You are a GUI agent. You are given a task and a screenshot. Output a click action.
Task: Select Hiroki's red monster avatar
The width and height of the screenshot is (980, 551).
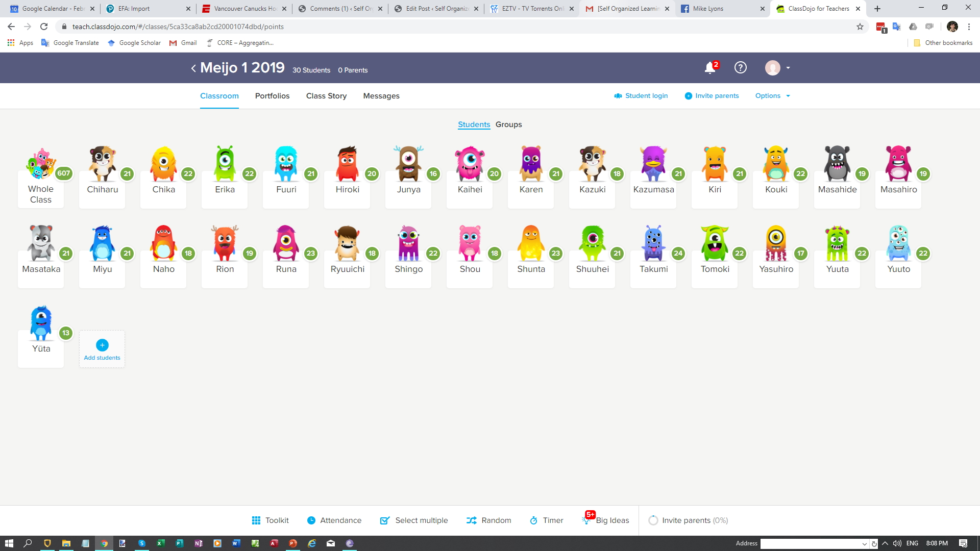coord(347,164)
